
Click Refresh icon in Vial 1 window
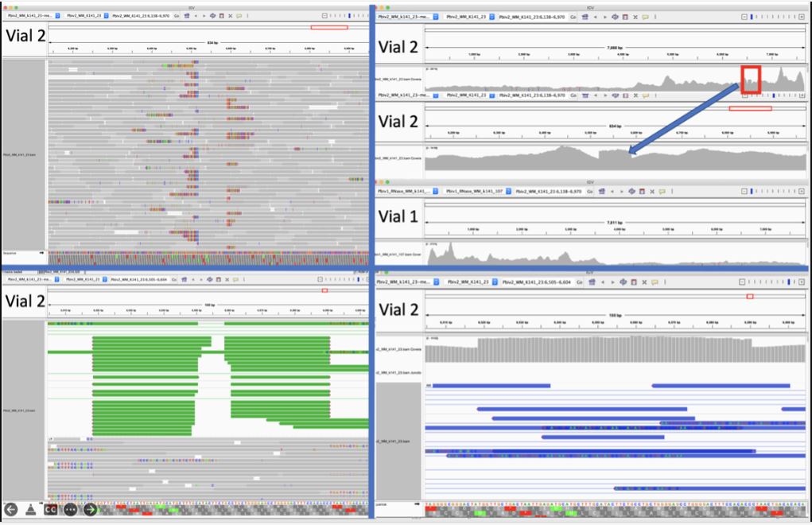pos(631,192)
